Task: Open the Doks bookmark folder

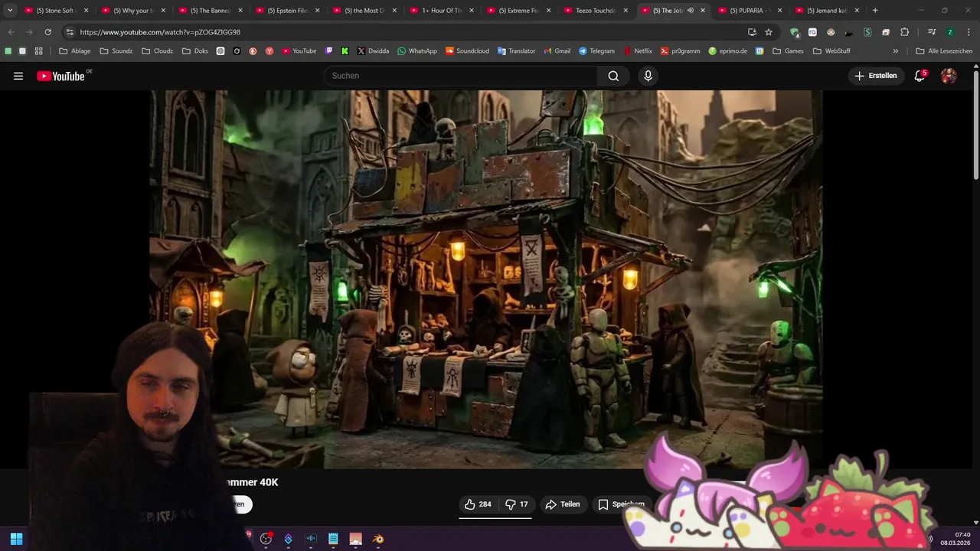Action: pos(195,51)
